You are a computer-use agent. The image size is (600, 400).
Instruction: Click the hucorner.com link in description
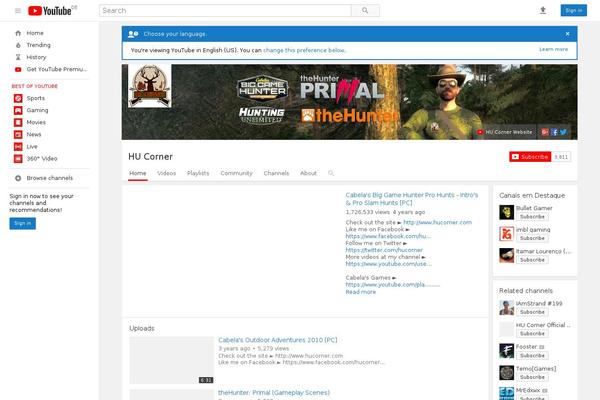(x=437, y=222)
